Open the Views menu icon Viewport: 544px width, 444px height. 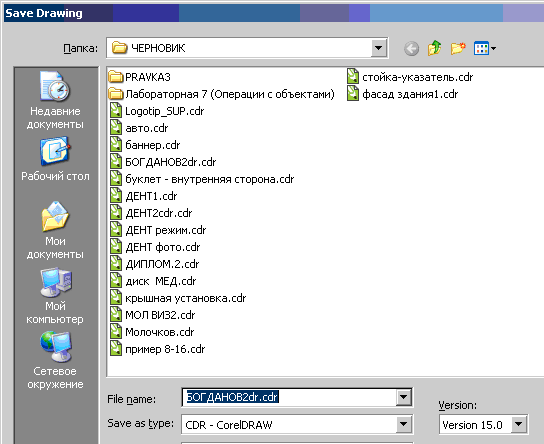(485, 48)
